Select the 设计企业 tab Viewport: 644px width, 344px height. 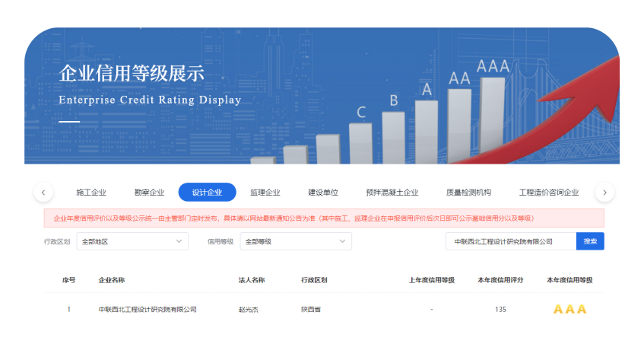tap(207, 193)
